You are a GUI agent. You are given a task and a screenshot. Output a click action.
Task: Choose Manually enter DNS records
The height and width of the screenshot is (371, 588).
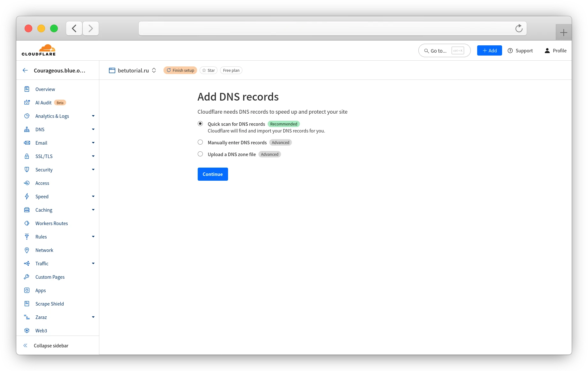tap(200, 142)
